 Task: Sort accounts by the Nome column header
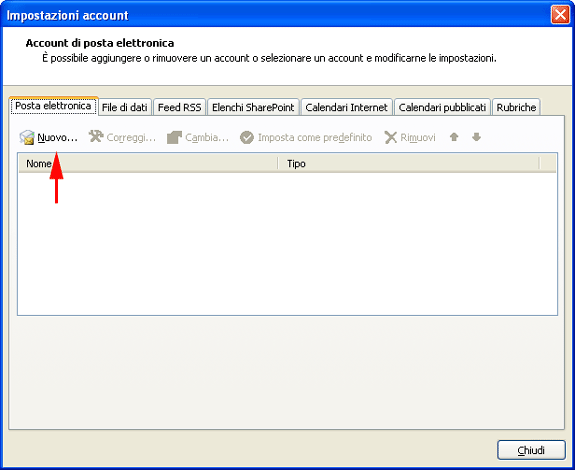tap(148, 164)
